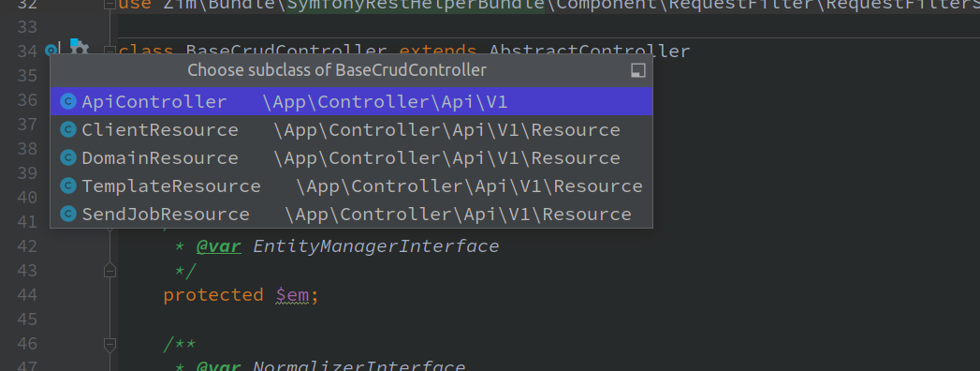Click the NormalizerInterface type on line 47
The width and height of the screenshot is (980, 371).
click(358, 366)
